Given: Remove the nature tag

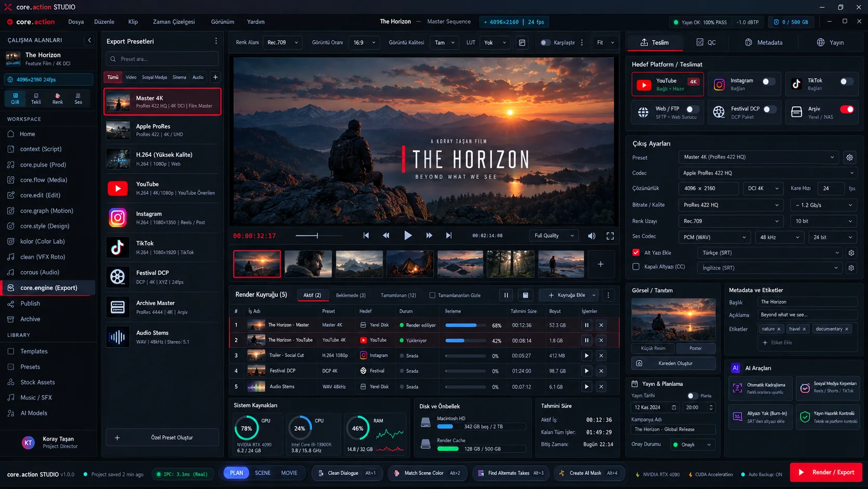Looking at the screenshot, I should (x=779, y=329).
